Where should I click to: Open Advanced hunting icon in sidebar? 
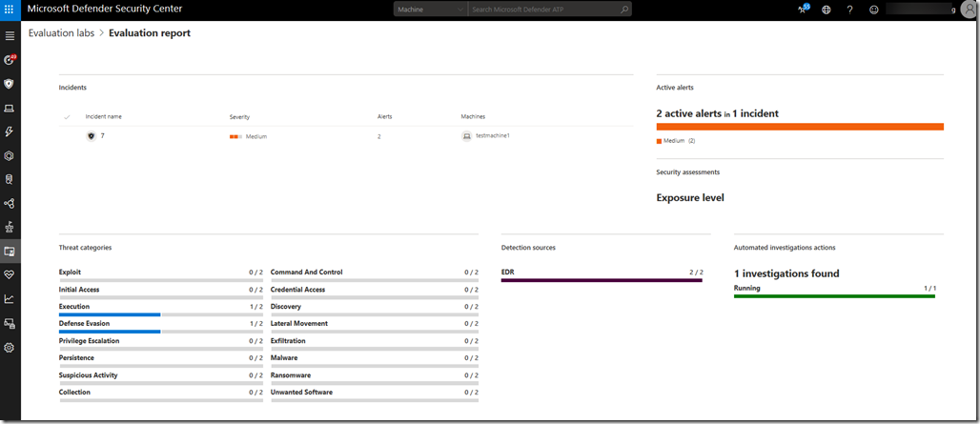(x=10, y=179)
